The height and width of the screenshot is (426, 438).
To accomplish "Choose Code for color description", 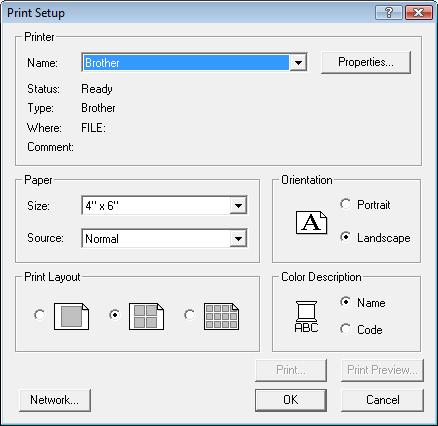I will 345,329.
